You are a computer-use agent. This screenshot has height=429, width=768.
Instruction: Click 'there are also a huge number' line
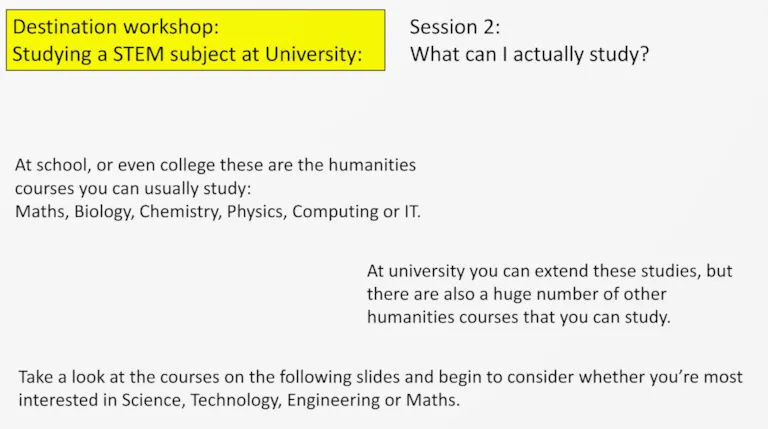tap(517, 294)
